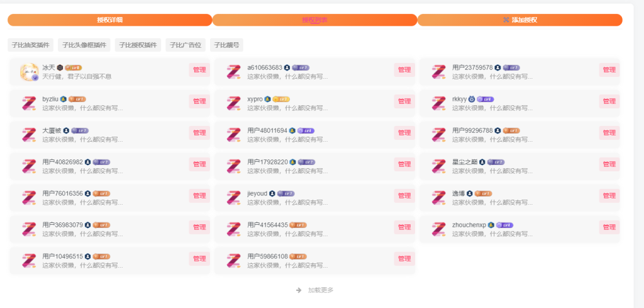Click the bio 天行健，君子以自强不息

pyautogui.click(x=77, y=76)
